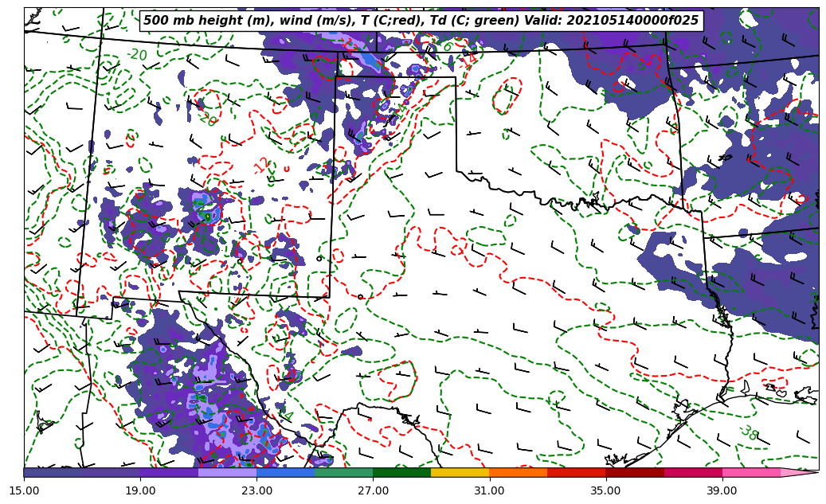Select the hot pink colorbar segment

pos(750,472)
